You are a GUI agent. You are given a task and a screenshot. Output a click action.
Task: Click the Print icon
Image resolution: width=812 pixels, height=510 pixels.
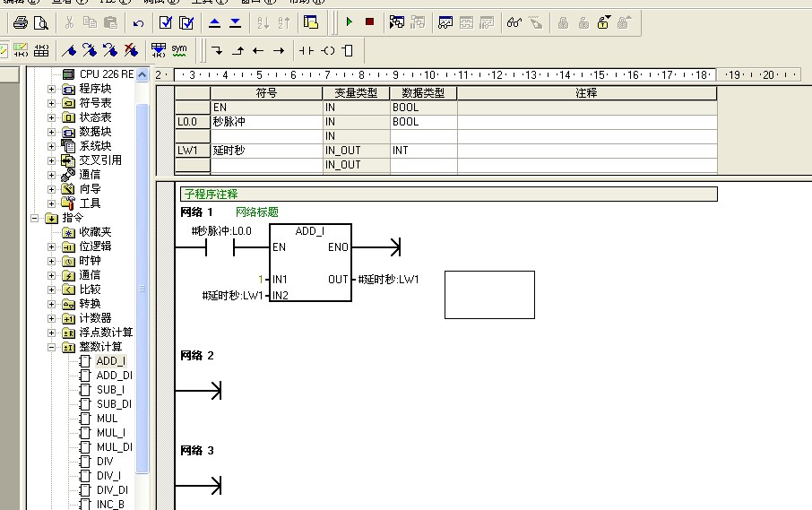21,22
